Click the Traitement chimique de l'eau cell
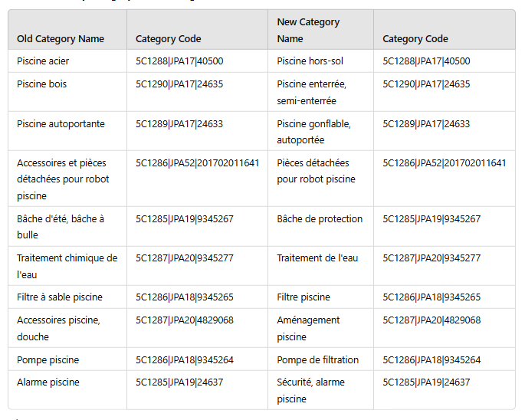 coord(67,266)
